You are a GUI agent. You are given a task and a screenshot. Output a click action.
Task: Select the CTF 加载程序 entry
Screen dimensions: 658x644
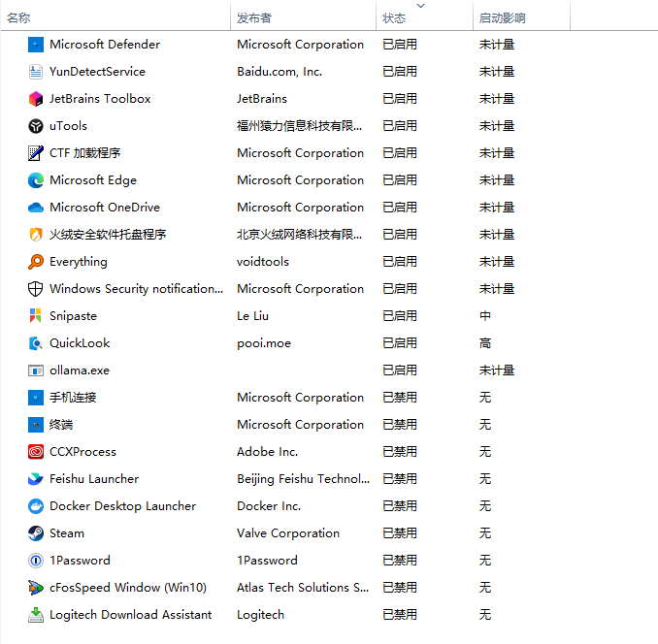point(84,153)
